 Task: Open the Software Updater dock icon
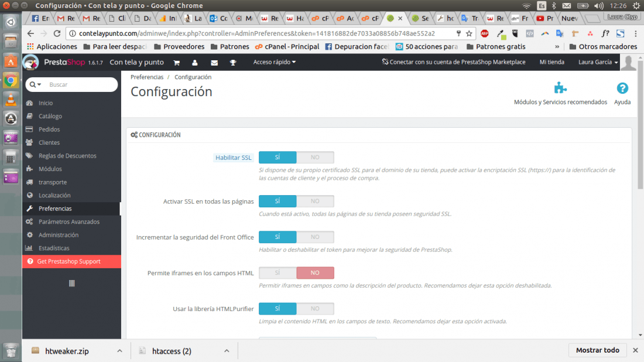[11, 119]
